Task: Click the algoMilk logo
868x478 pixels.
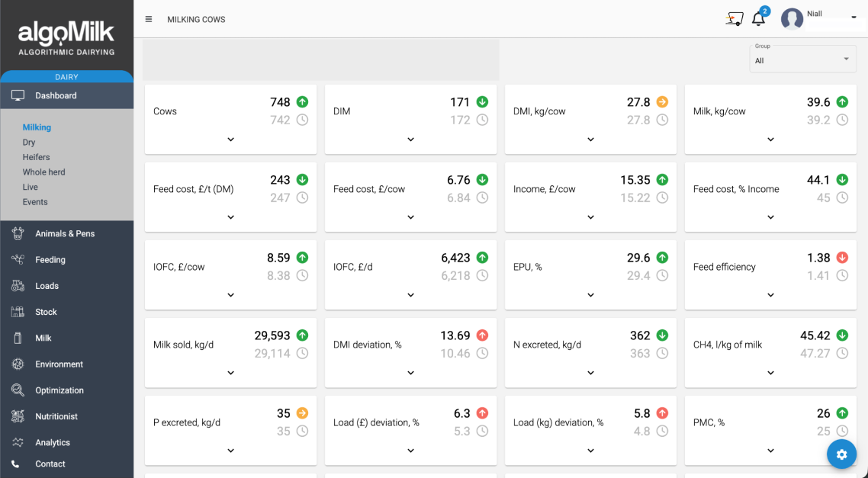Action: pyautogui.click(x=66, y=38)
